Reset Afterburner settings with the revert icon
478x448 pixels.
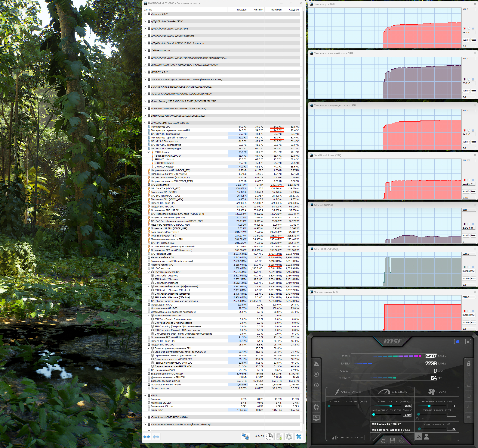pyautogui.click(x=383, y=440)
